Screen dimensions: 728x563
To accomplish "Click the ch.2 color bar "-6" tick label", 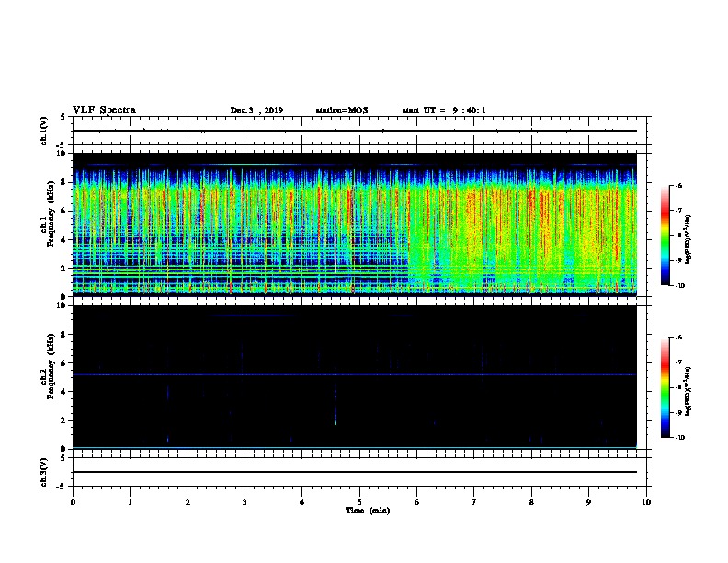I will pos(678,338).
